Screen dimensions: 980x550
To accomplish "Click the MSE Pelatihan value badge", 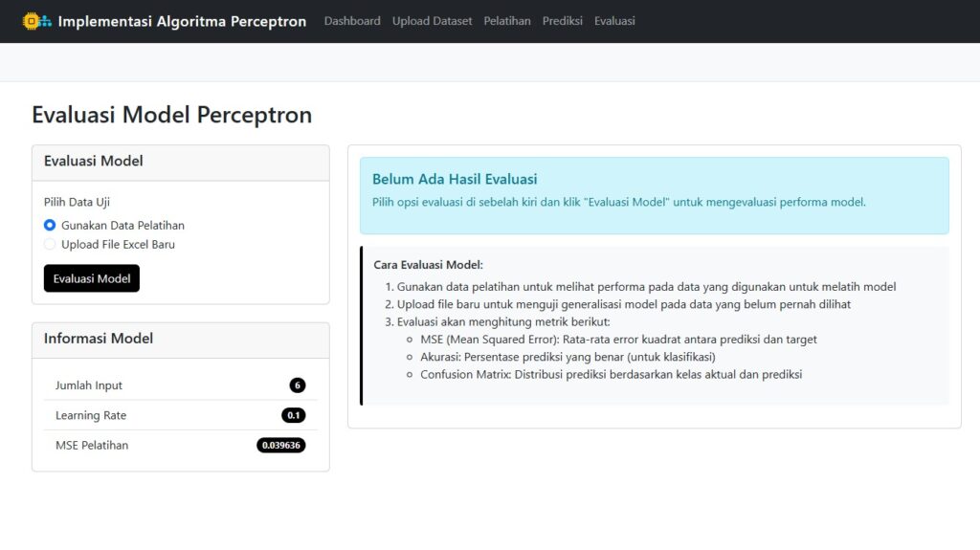I will pos(280,445).
